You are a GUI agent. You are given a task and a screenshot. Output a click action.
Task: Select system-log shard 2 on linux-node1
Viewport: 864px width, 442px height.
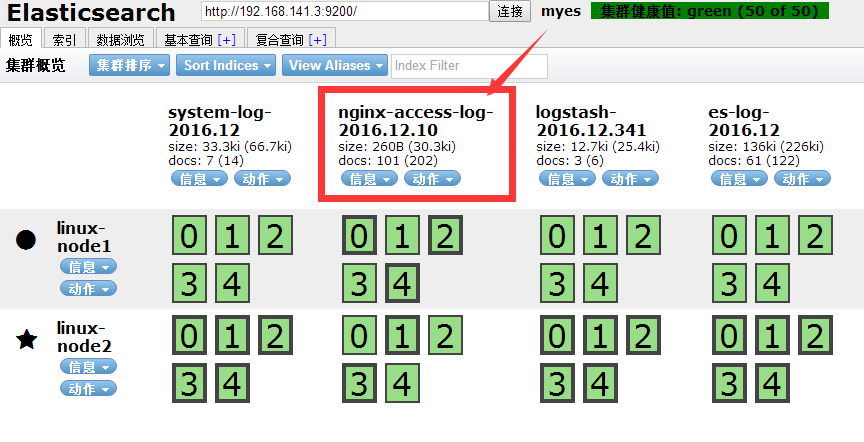(x=275, y=235)
